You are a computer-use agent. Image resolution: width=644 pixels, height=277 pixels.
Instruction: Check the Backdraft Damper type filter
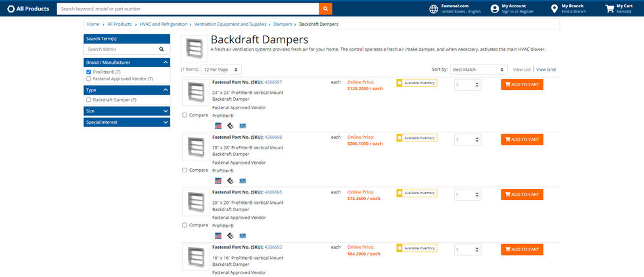click(x=89, y=100)
